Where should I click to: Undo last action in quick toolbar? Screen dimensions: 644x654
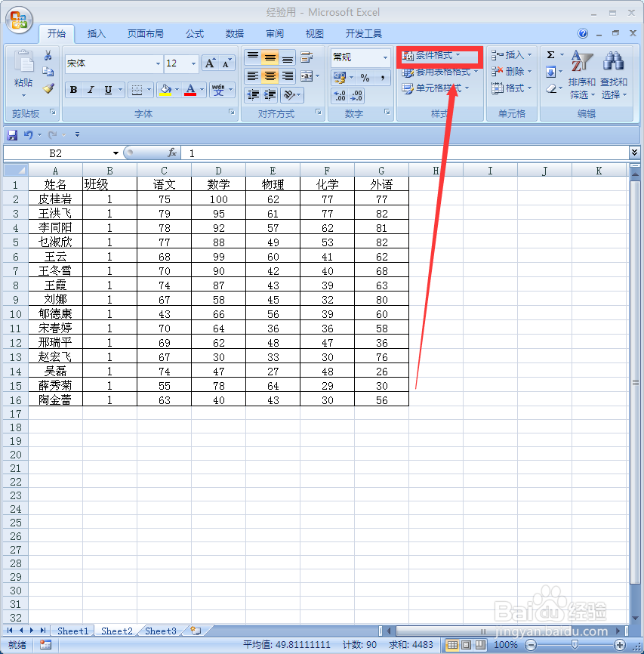[x=28, y=134]
